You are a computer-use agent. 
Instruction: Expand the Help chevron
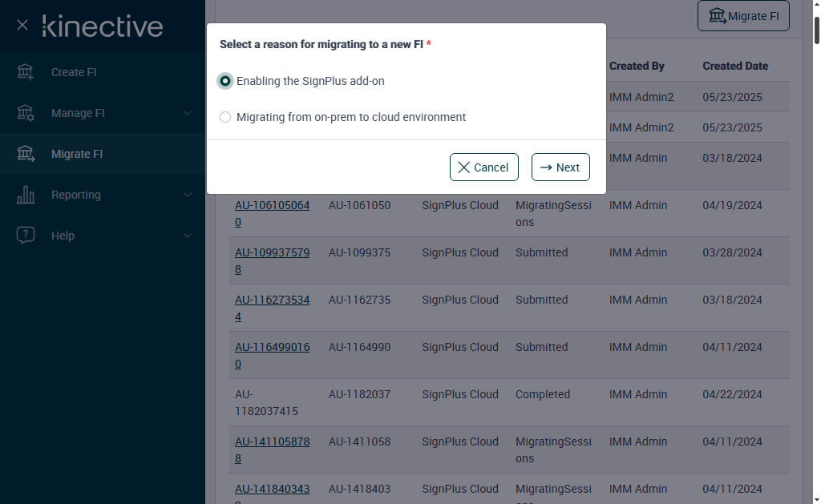pyautogui.click(x=188, y=236)
